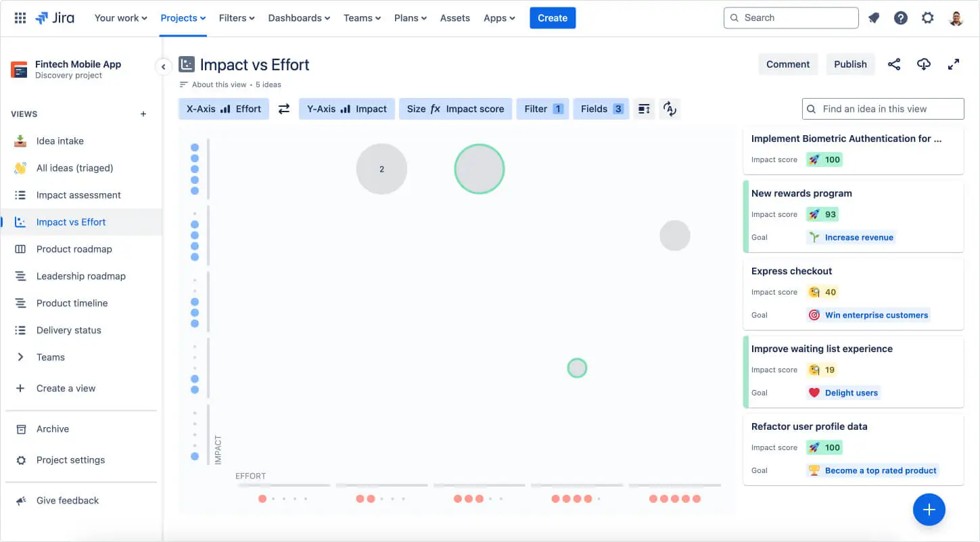Image resolution: width=980 pixels, height=542 pixels.
Task: Change the X-Axis Effort field
Action: point(224,109)
